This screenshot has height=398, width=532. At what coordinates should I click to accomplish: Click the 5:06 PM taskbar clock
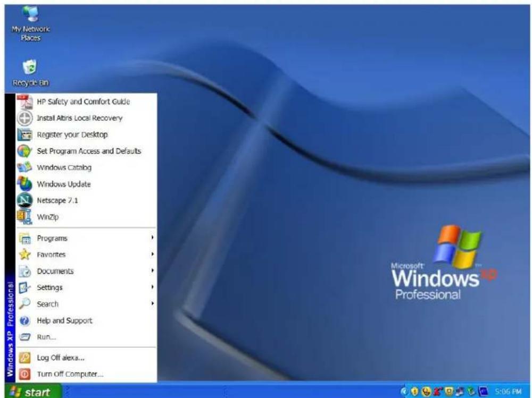click(508, 392)
